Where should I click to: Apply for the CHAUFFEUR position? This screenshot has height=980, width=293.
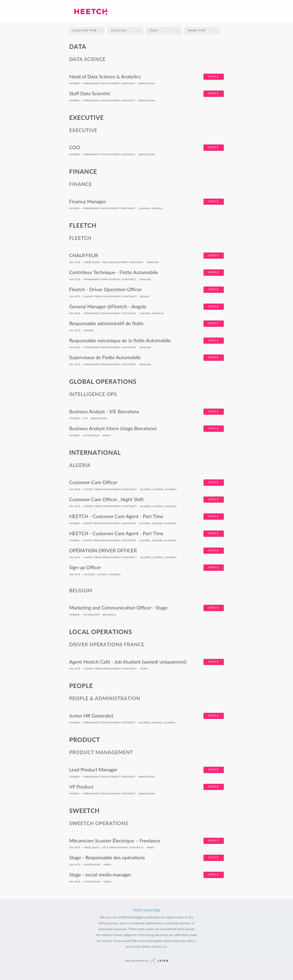pos(213,255)
